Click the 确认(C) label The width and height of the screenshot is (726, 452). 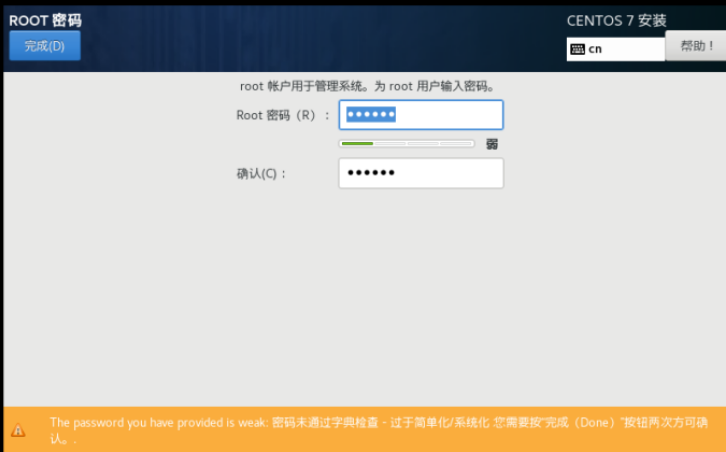tap(262, 174)
